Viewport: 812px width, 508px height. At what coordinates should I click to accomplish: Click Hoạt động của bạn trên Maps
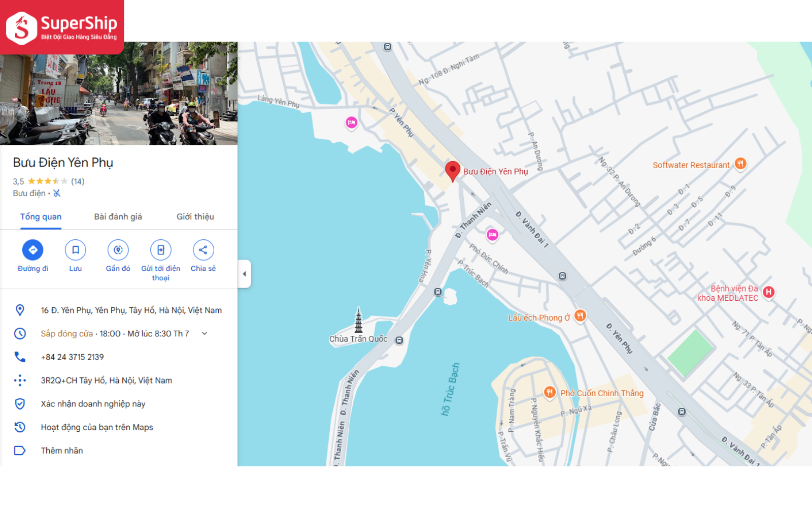[x=97, y=427]
